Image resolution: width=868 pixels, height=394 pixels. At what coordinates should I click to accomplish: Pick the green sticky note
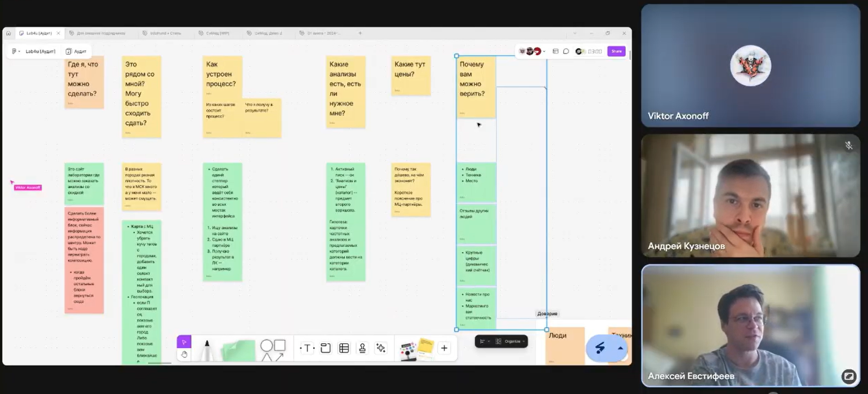[x=239, y=350]
